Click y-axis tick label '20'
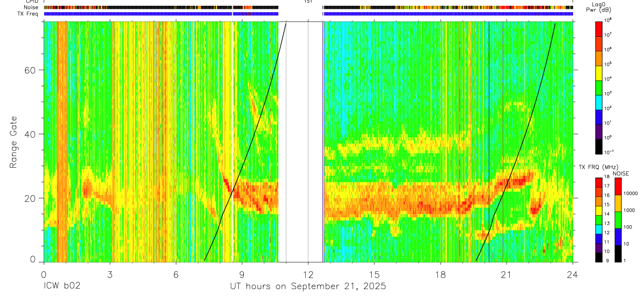The height and width of the screenshot is (297, 644). click(30, 198)
